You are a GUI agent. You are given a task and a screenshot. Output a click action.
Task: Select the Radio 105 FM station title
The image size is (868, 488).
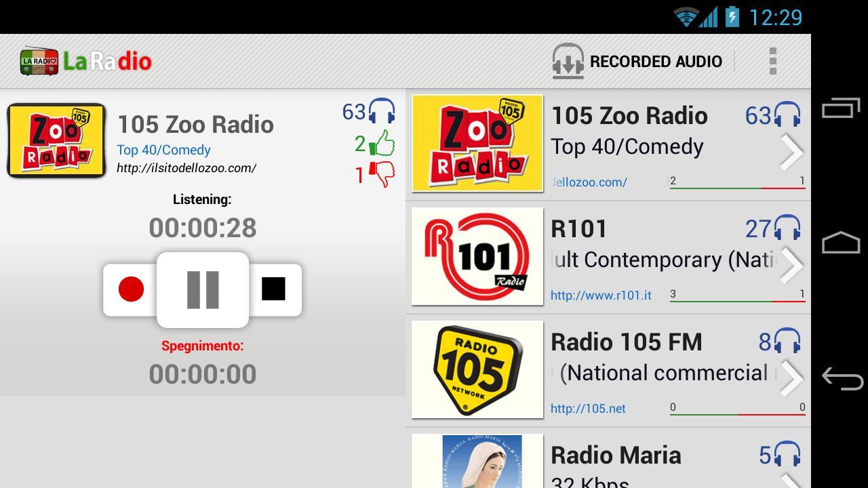627,342
